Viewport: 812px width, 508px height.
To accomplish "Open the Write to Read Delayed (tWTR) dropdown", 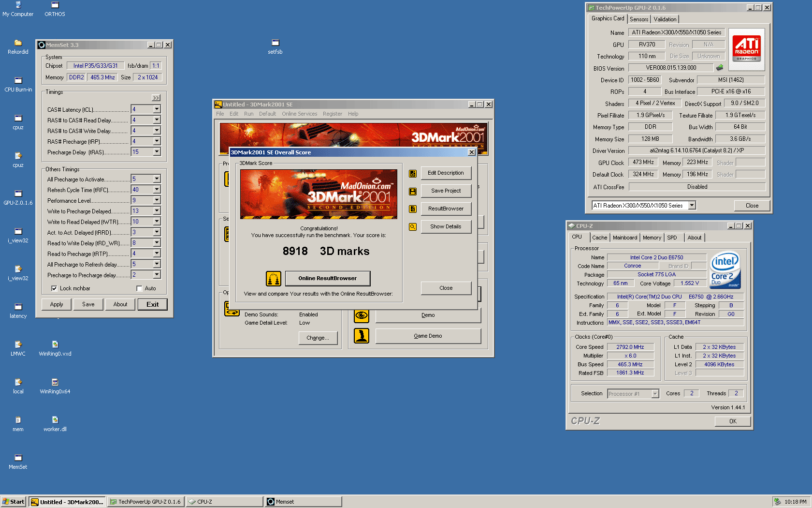I will point(157,222).
